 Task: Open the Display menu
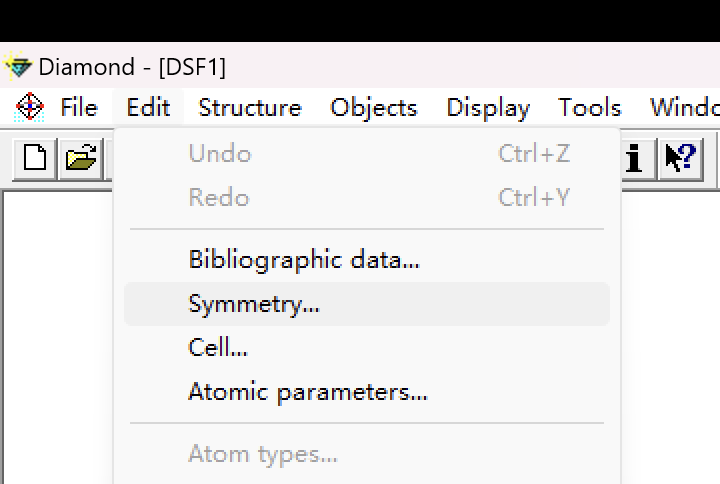coord(488,107)
